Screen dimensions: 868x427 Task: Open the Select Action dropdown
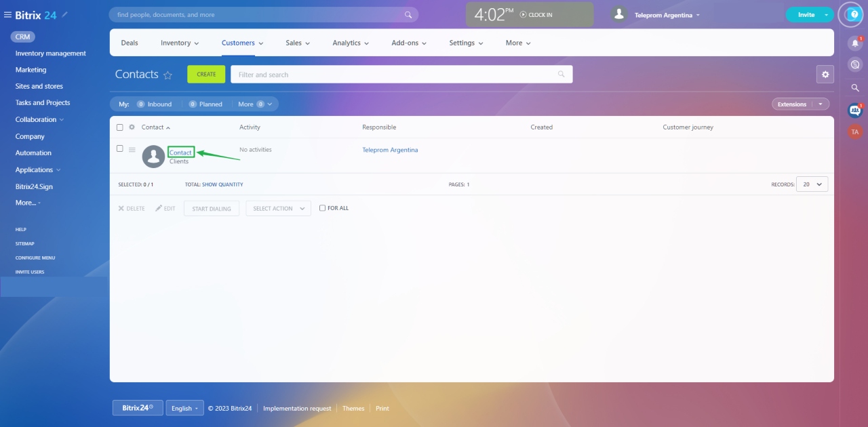[x=278, y=209]
